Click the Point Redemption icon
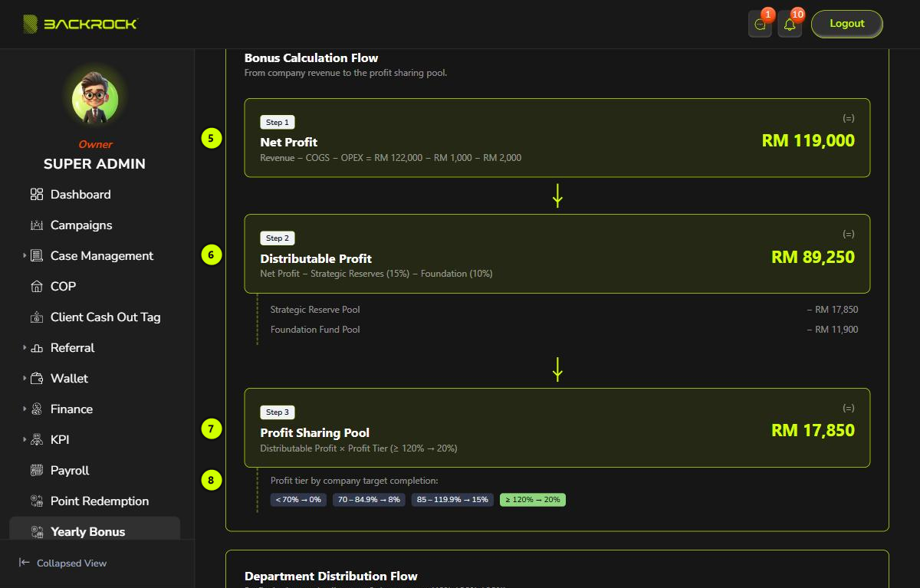Screen dimensions: 920x588 (x=37, y=501)
